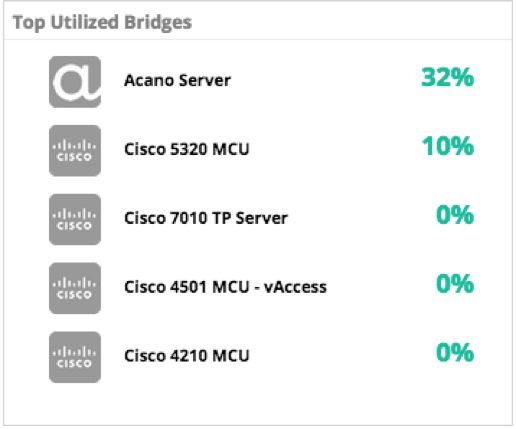Click the 0% value for Cisco 4210

click(455, 353)
